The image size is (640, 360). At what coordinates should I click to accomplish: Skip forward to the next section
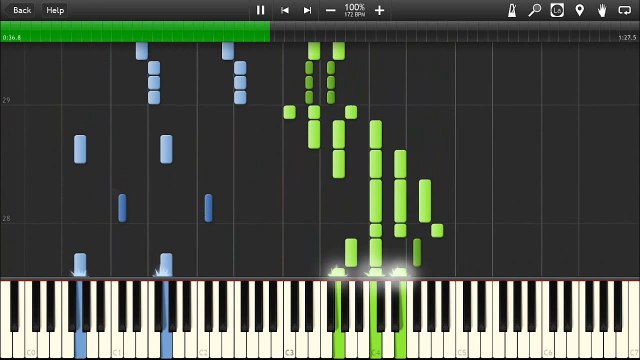coord(307,10)
